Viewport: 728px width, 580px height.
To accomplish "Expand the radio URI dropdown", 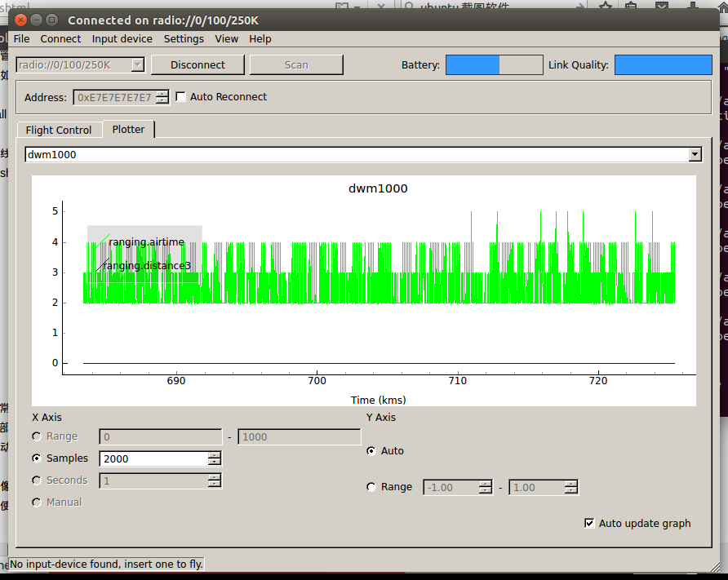I will tap(137, 64).
